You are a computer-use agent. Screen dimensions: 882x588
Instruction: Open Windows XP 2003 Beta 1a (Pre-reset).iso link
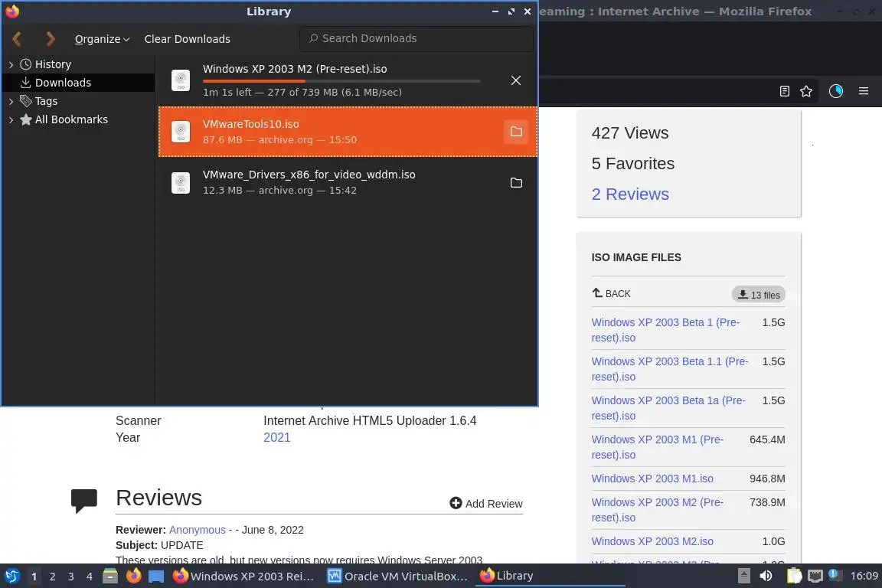668,408
